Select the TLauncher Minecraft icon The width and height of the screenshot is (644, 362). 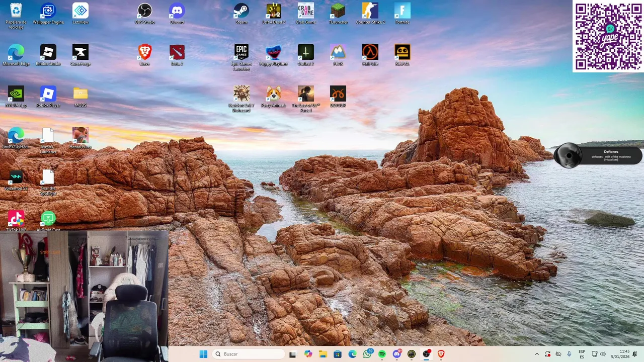click(338, 14)
